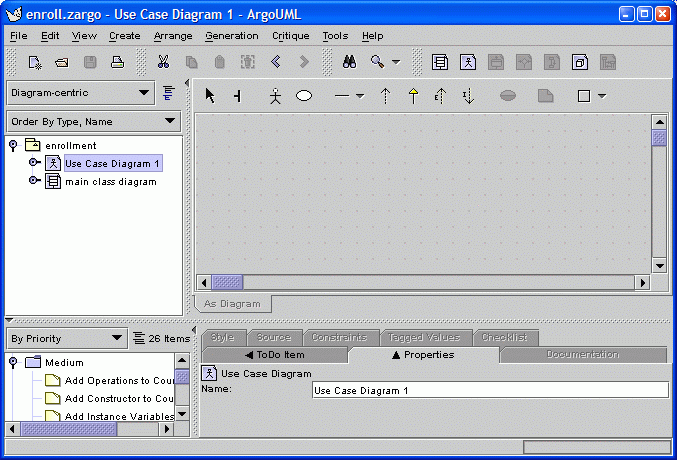Image resolution: width=677 pixels, height=460 pixels.
Task: Click the Print diagram icon
Action: (117, 63)
